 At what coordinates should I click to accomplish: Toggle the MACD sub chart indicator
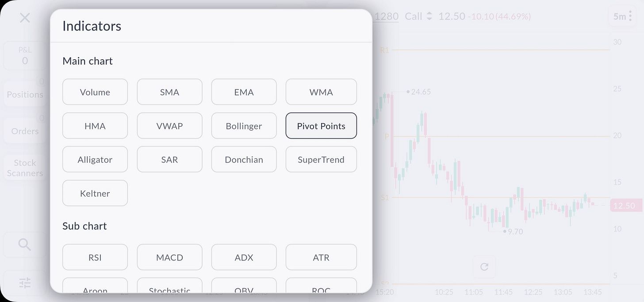click(169, 257)
